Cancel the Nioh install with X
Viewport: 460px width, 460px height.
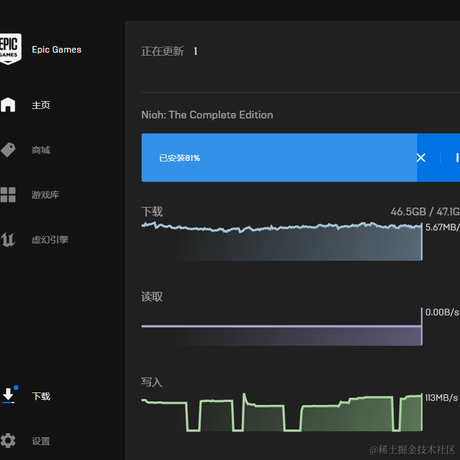(x=421, y=158)
